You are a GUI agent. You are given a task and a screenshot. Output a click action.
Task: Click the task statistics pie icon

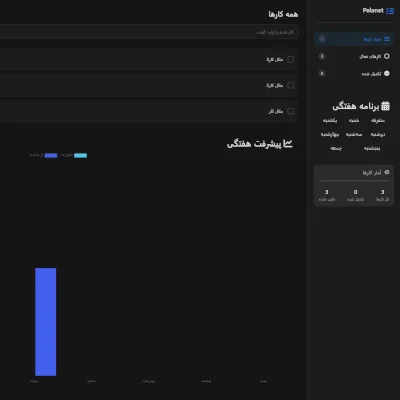[387, 172]
